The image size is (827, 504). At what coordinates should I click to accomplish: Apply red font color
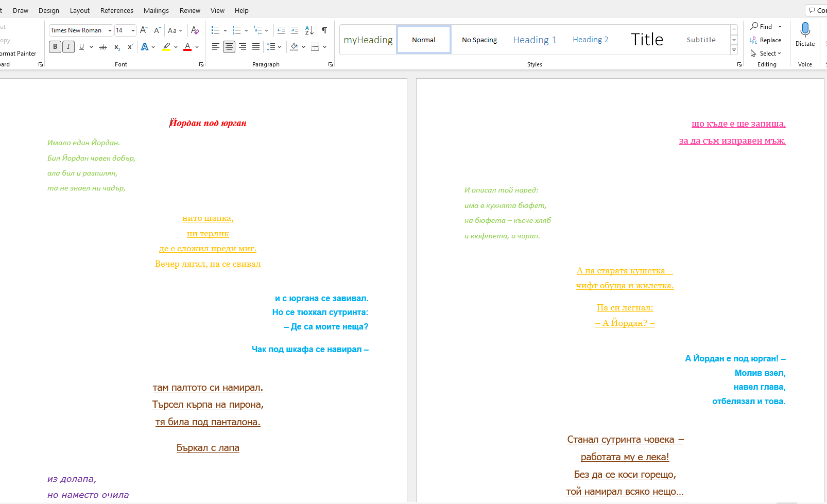[187, 47]
